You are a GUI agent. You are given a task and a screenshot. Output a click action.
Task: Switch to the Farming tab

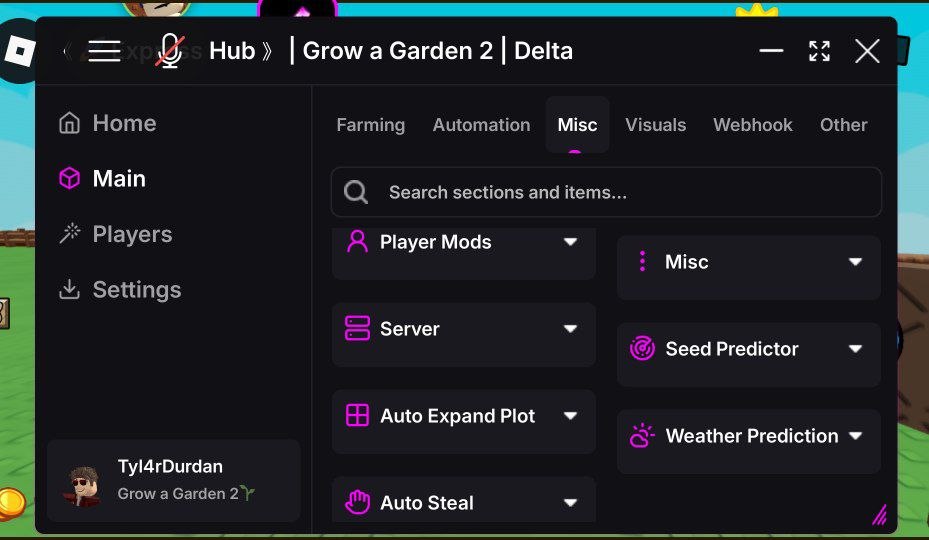[x=371, y=125]
